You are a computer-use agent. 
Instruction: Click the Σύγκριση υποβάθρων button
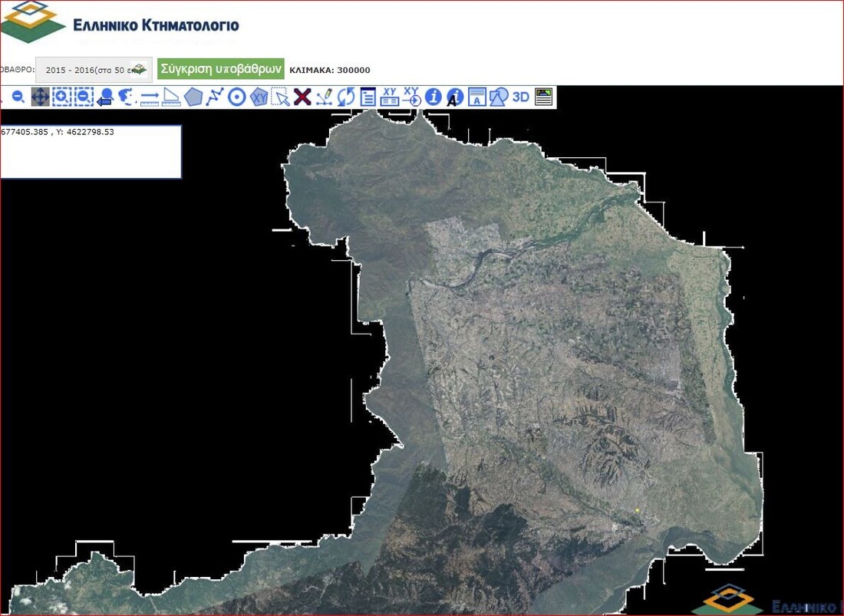221,69
